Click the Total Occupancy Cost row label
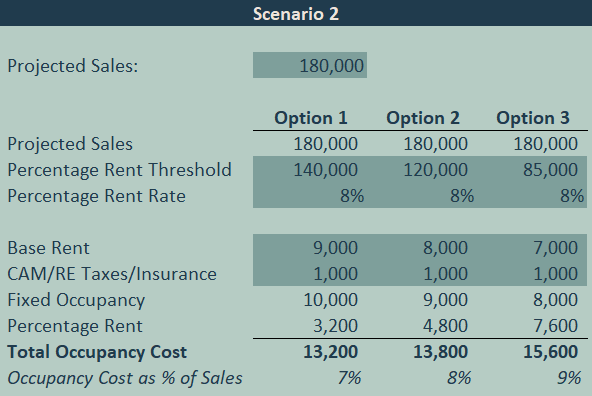This screenshot has width=592, height=396. tap(97, 351)
